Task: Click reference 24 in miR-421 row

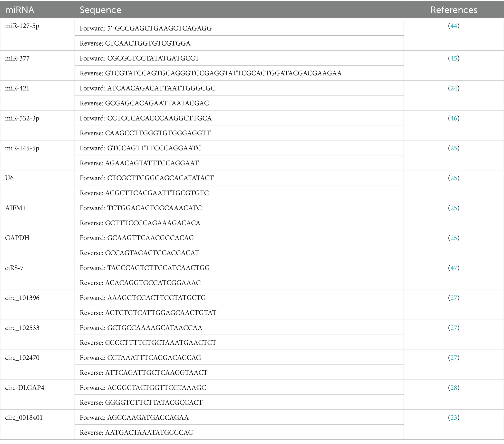Action: pos(454,88)
